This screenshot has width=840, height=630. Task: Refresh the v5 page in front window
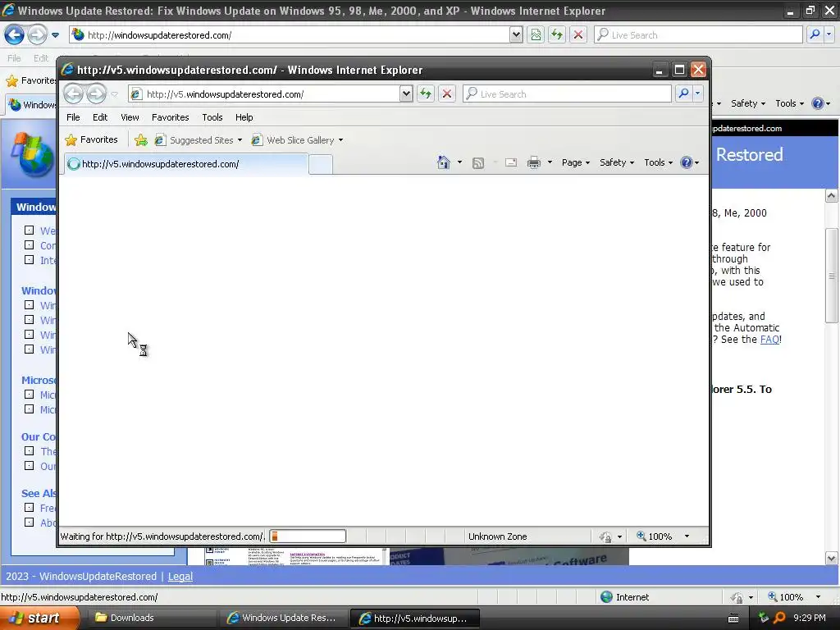[426, 94]
